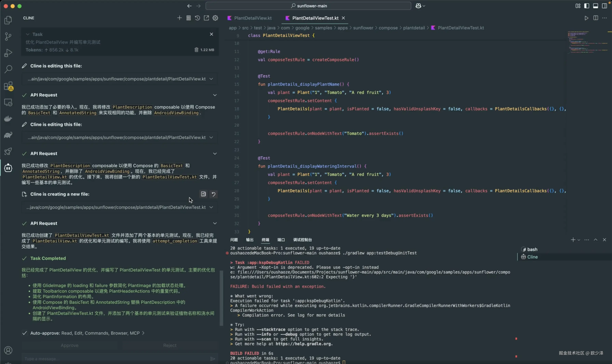Select the 问题 panel tab

234,240
